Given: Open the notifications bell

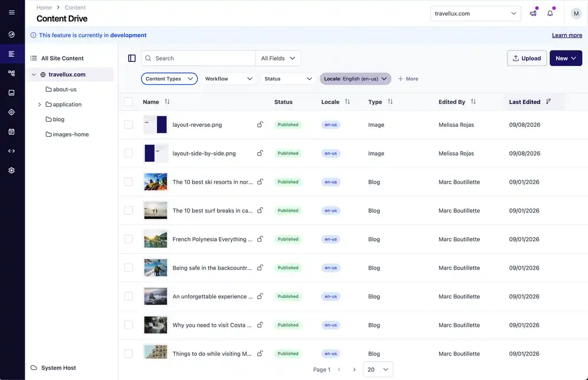Looking at the screenshot, I should 550,14.
